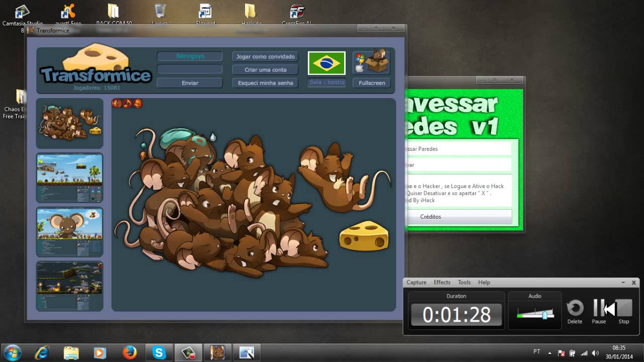Toggle the music note icon in Transformice
The height and width of the screenshot is (362, 644).
pos(127,104)
